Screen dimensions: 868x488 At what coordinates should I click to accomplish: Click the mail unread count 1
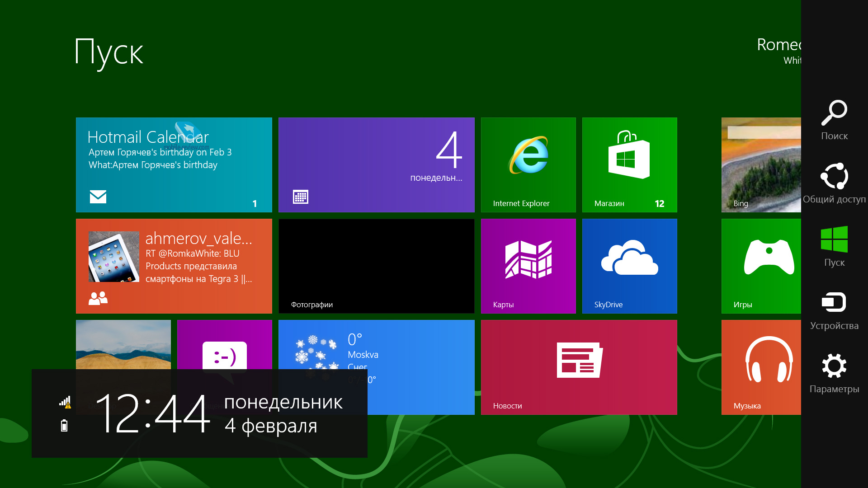coord(255,204)
